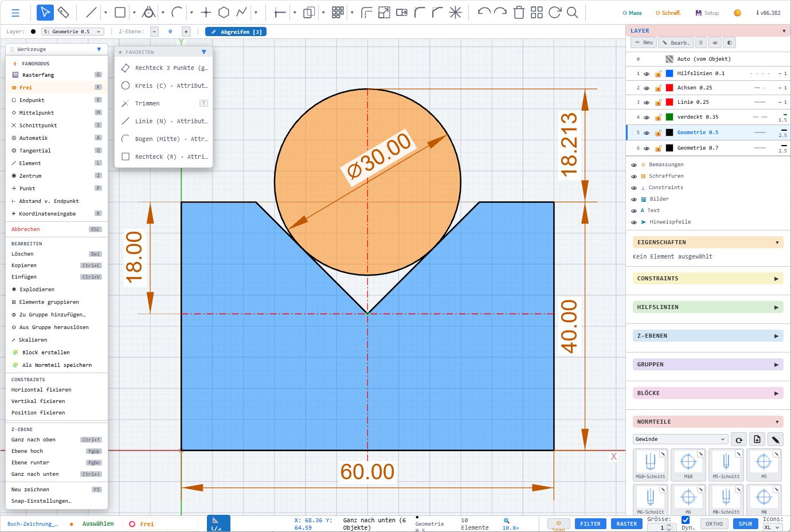
Task: Choose Endpunkt snap mode
Action: tap(57, 100)
